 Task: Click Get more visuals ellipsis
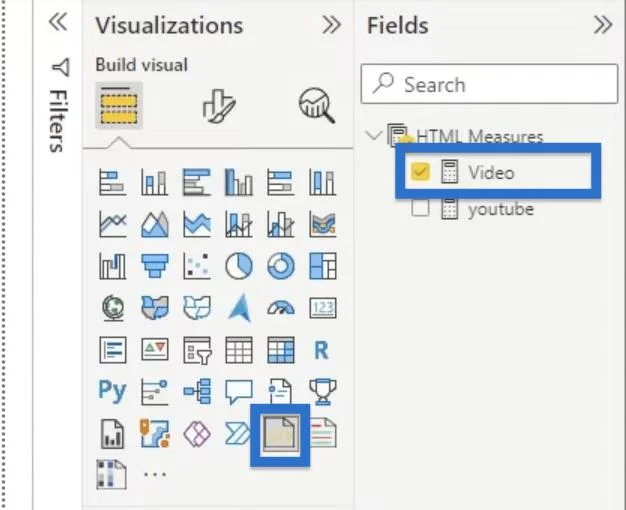tap(155, 475)
